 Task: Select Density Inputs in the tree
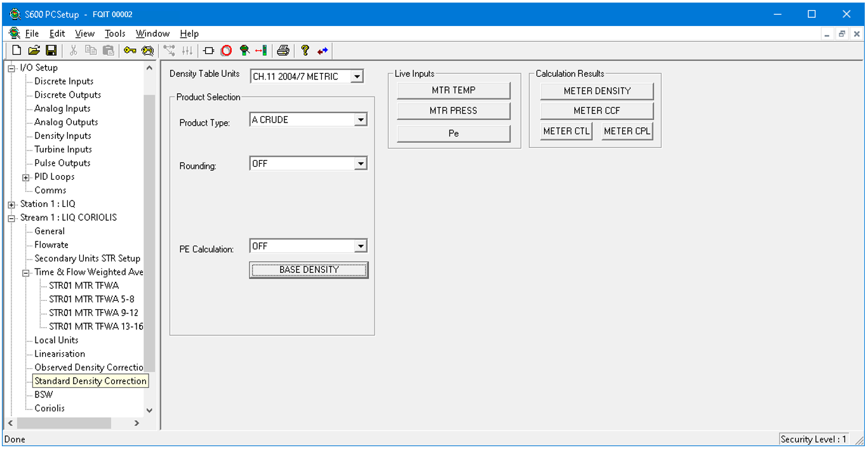63,136
